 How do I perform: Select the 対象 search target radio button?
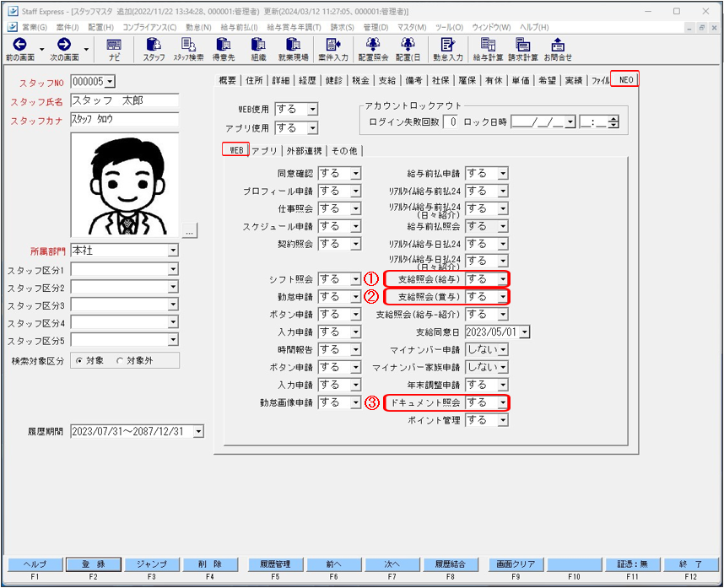[x=79, y=361]
